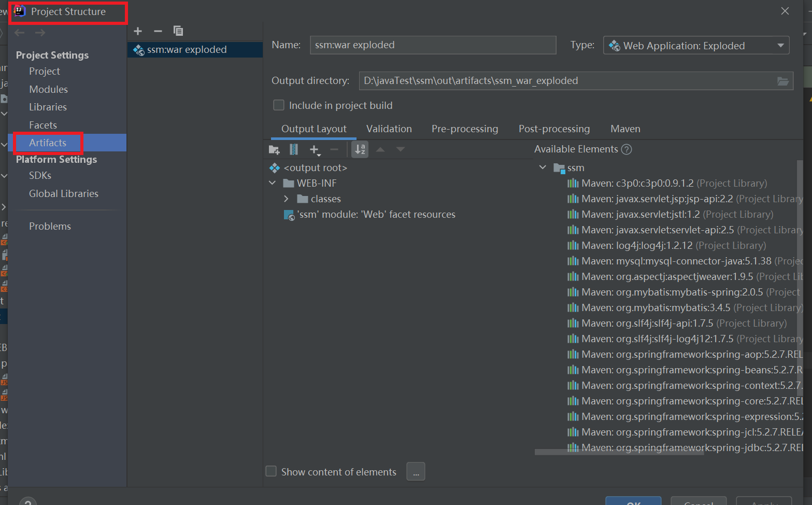Open SDKs platform settings
This screenshot has height=505, width=812.
click(x=40, y=175)
